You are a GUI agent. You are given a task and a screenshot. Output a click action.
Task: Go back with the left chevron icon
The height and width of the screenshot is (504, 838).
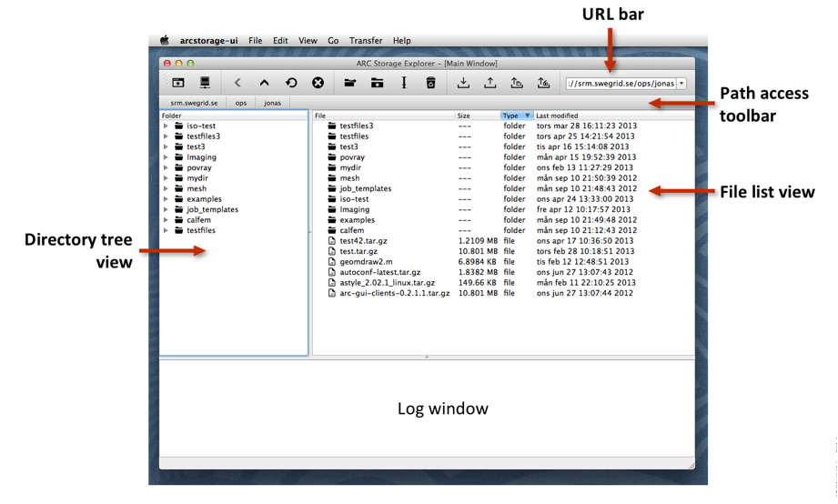point(237,83)
